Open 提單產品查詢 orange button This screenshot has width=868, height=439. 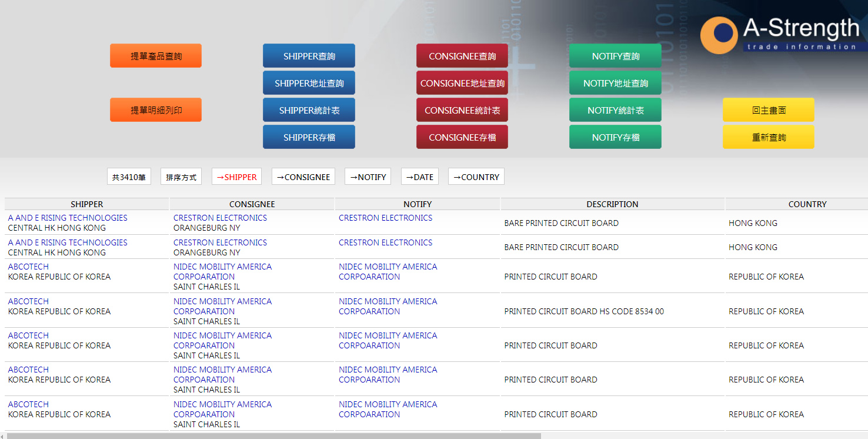(156, 56)
